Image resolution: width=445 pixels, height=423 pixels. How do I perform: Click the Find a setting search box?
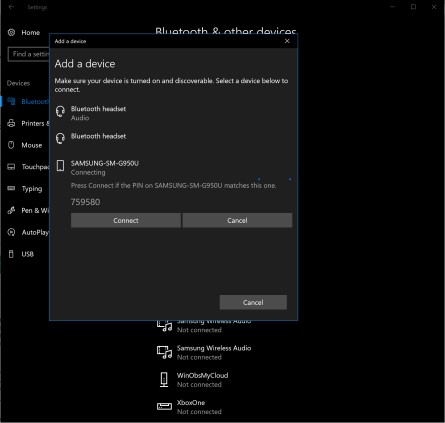click(29, 54)
